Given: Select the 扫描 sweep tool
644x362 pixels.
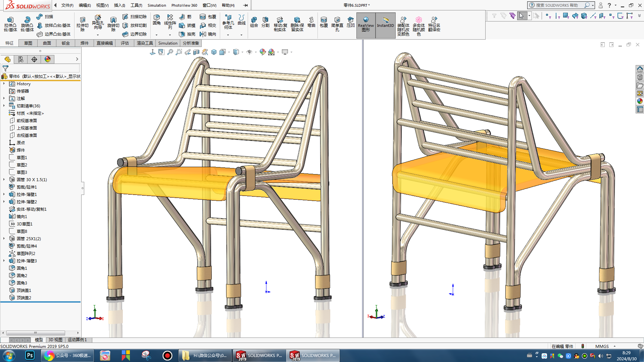Looking at the screenshot, I should pos(45,16).
